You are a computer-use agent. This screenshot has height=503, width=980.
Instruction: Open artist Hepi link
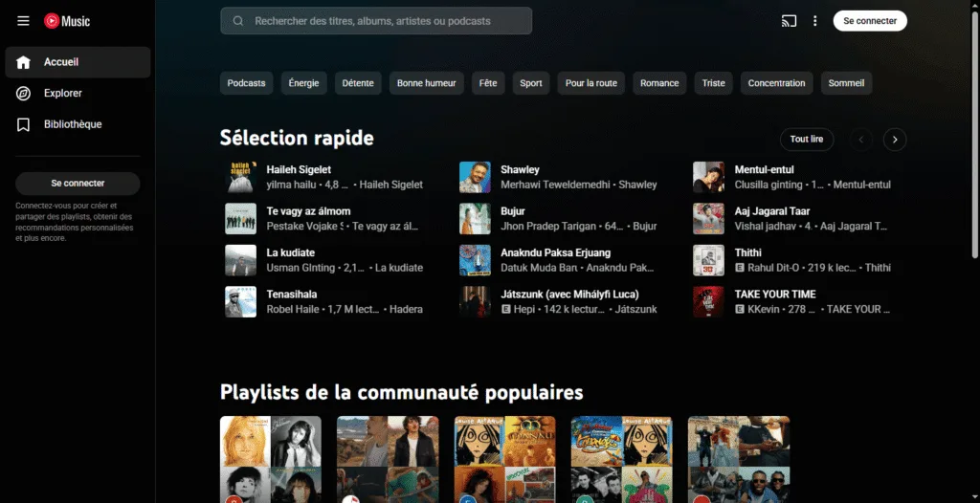click(x=524, y=309)
